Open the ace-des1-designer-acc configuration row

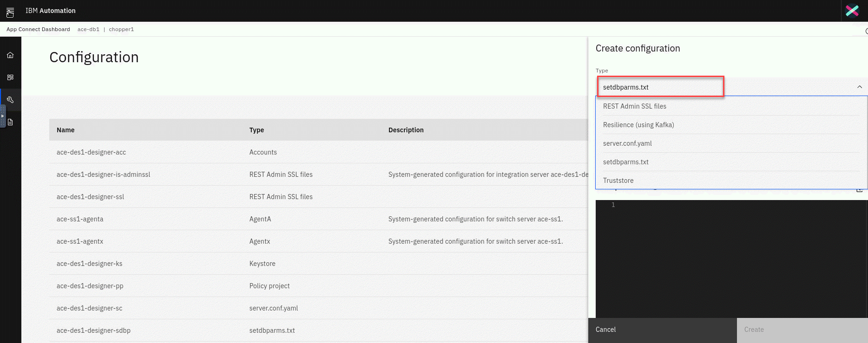point(91,152)
